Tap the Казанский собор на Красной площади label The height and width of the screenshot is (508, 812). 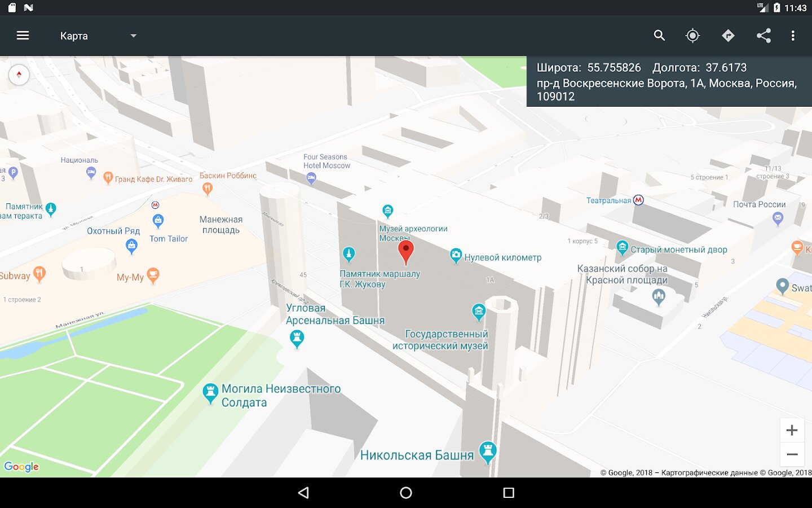pyautogui.click(x=623, y=274)
